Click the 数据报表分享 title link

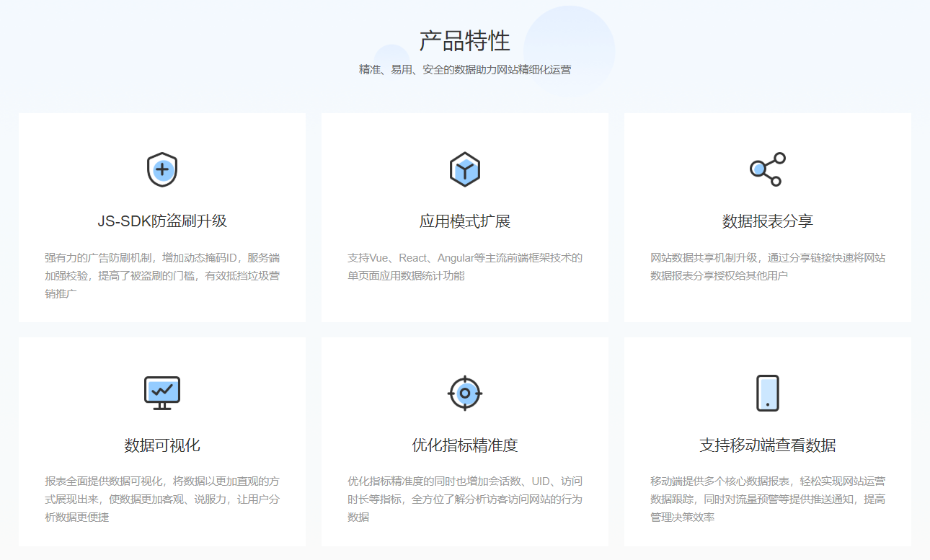point(768,218)
